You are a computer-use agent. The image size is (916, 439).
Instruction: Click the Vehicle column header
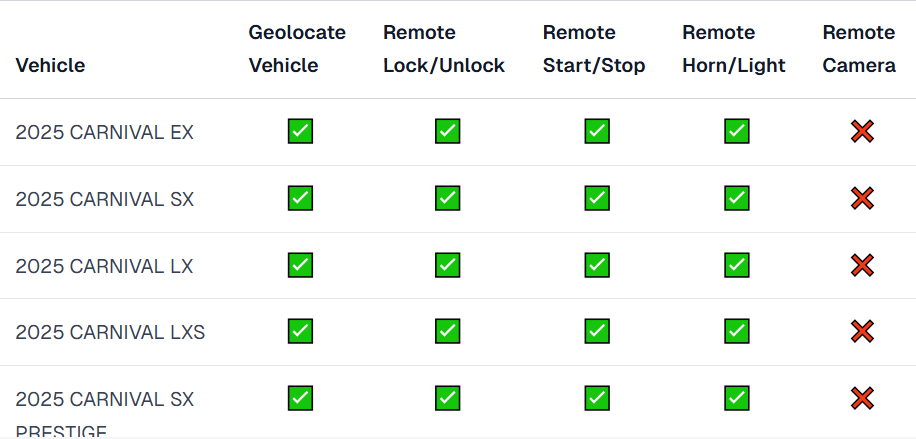pyautogui.click(x=50, y=65)
